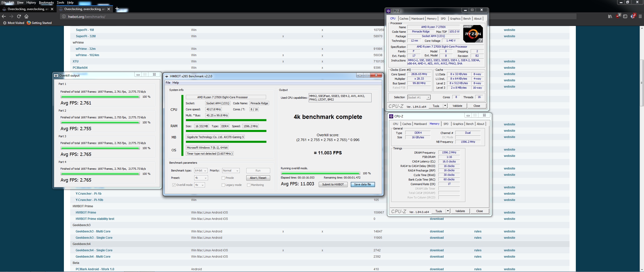Open the Firefox Library icon
The width and height of the screenshot is (644, 272).
[610, 16]
